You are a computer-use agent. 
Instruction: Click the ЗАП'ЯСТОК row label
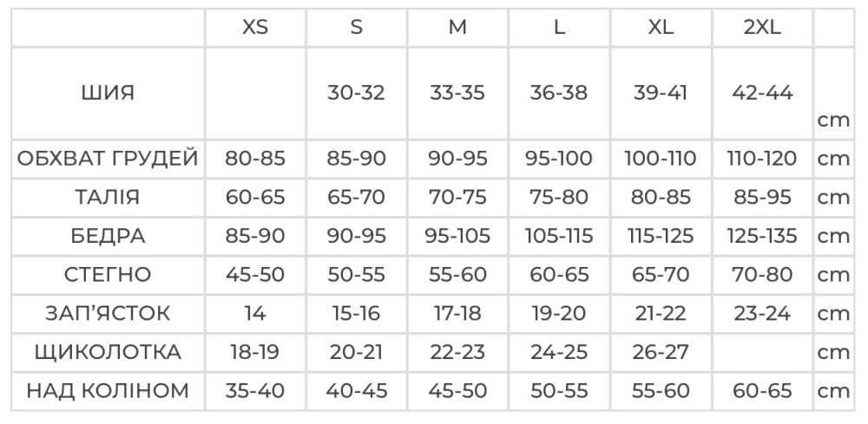coord(108,313)
